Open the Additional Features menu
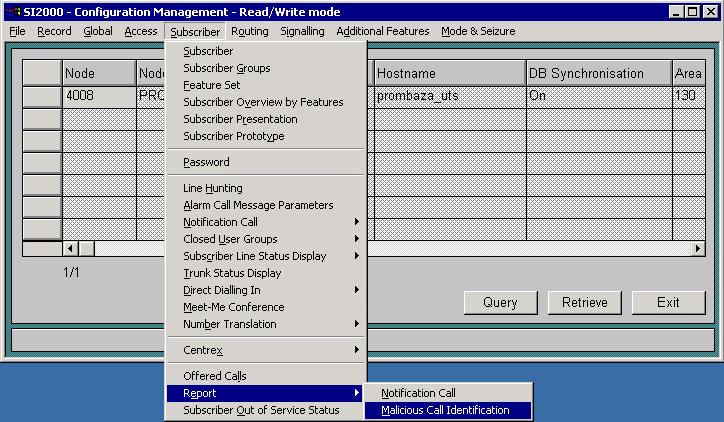Viewport: 724px width, 422px height. [x=384, y=31]
